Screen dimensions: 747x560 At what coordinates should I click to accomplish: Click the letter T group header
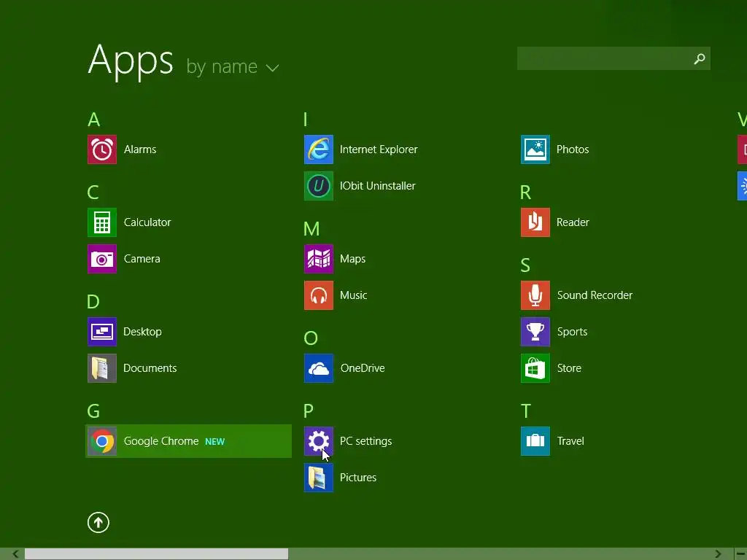click(x=526, y=411)
